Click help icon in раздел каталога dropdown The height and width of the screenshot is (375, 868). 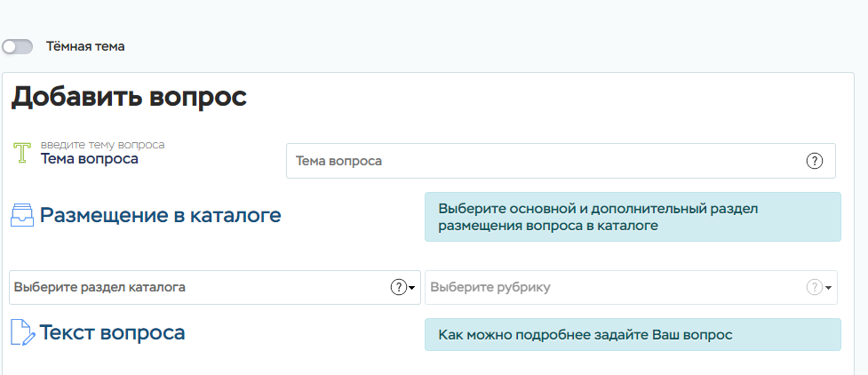398,287
